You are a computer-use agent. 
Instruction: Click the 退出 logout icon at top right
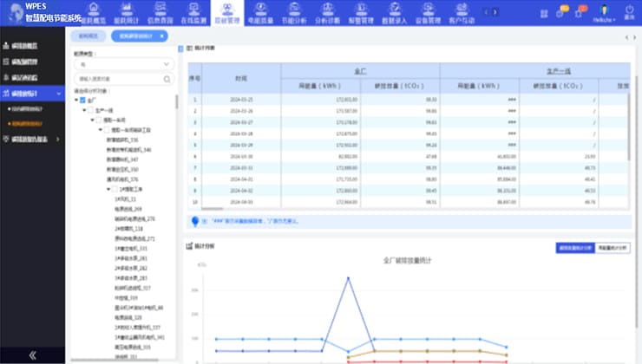click(x=628, y=12)
